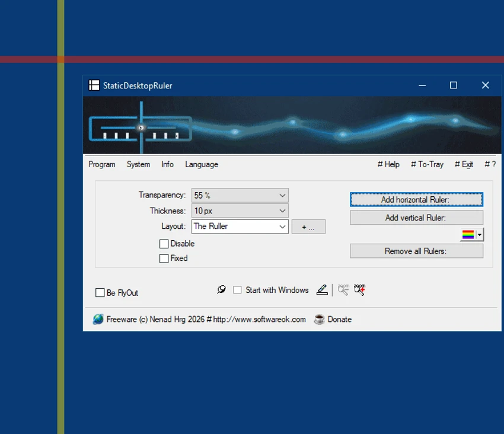Enable the Disable checkbox
The width and height of the screenshot is (504, 434).
click(x=164, y=244)
